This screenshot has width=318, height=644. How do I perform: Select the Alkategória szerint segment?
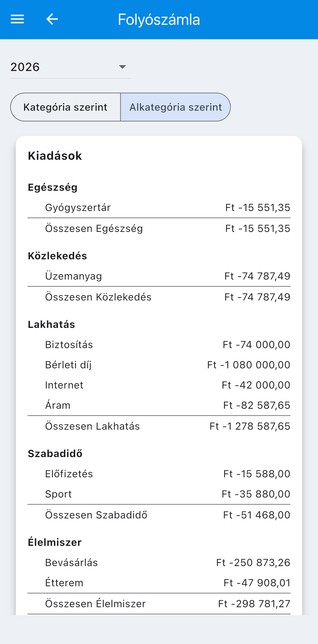click(x=176, y=107)
